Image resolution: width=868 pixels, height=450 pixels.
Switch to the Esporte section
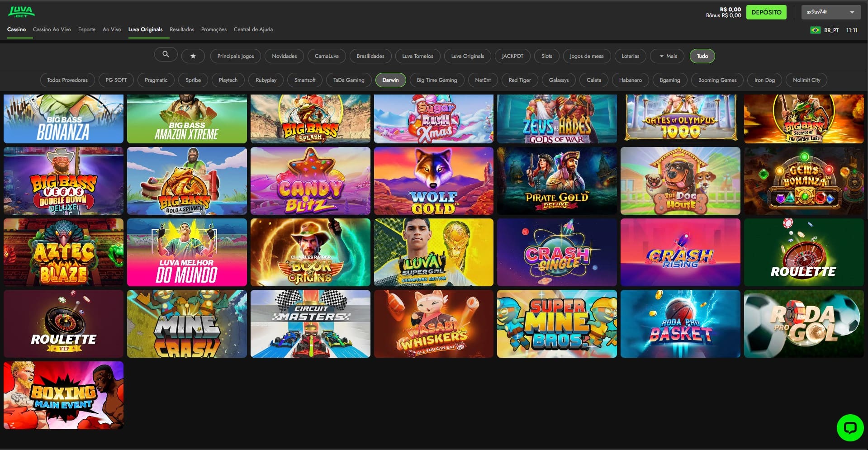(x=87, y=29)
